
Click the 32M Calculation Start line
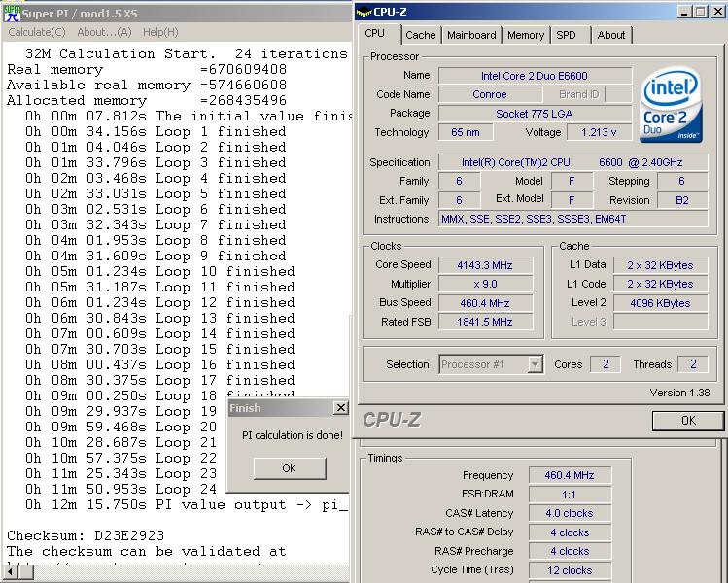coord(187,53)
